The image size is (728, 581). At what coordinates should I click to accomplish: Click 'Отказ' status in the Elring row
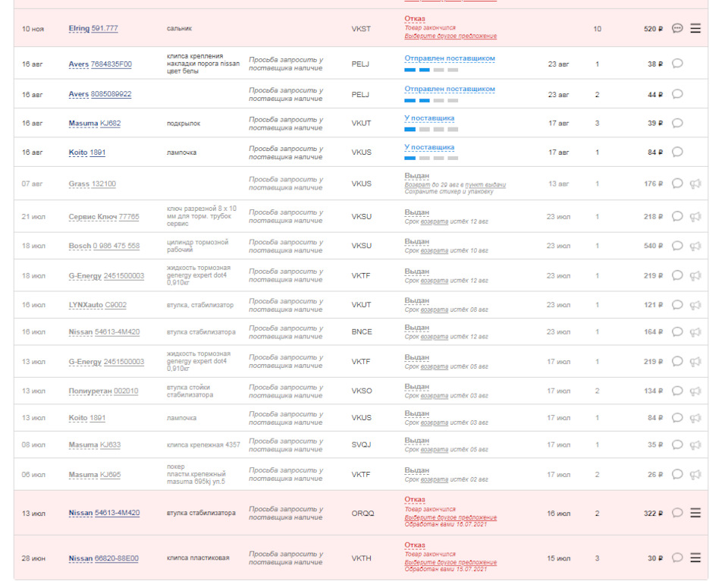pyautogui.click(x=415, y=18)
